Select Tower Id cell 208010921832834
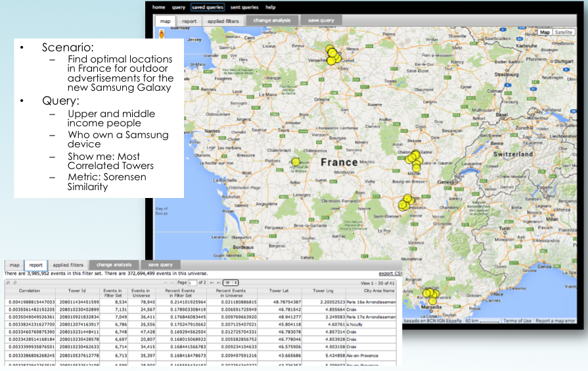 click(79, 317)
